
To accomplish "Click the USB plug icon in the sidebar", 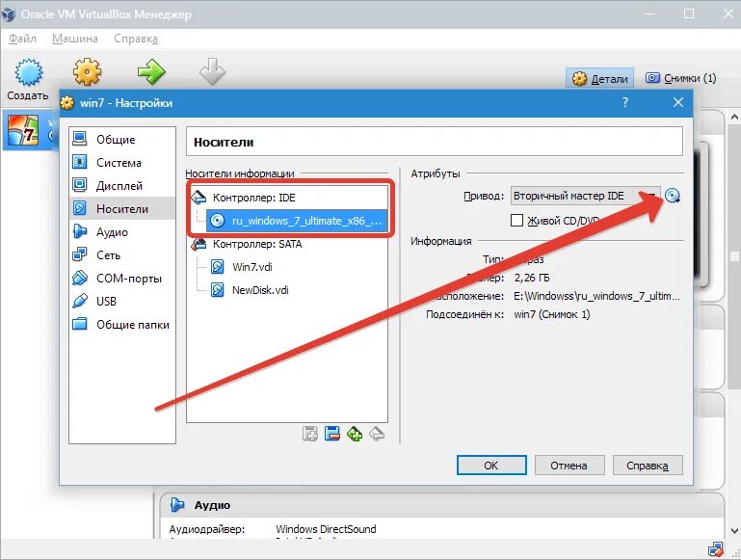I will (80, 301).
